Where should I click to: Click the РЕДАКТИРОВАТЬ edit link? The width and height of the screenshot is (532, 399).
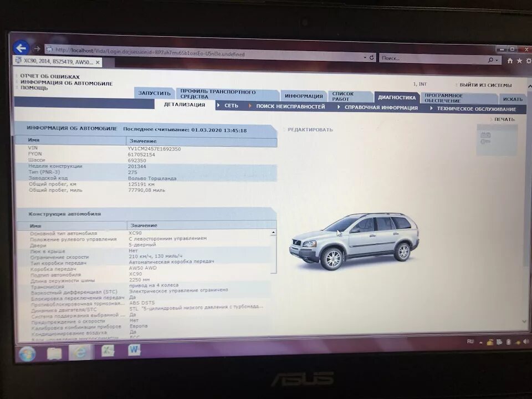(x=310, y=130)
